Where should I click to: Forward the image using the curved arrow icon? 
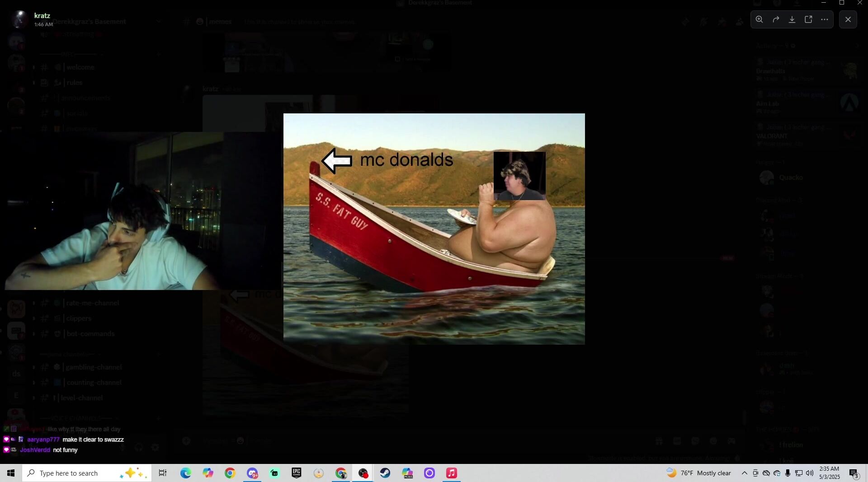(776, 19)
